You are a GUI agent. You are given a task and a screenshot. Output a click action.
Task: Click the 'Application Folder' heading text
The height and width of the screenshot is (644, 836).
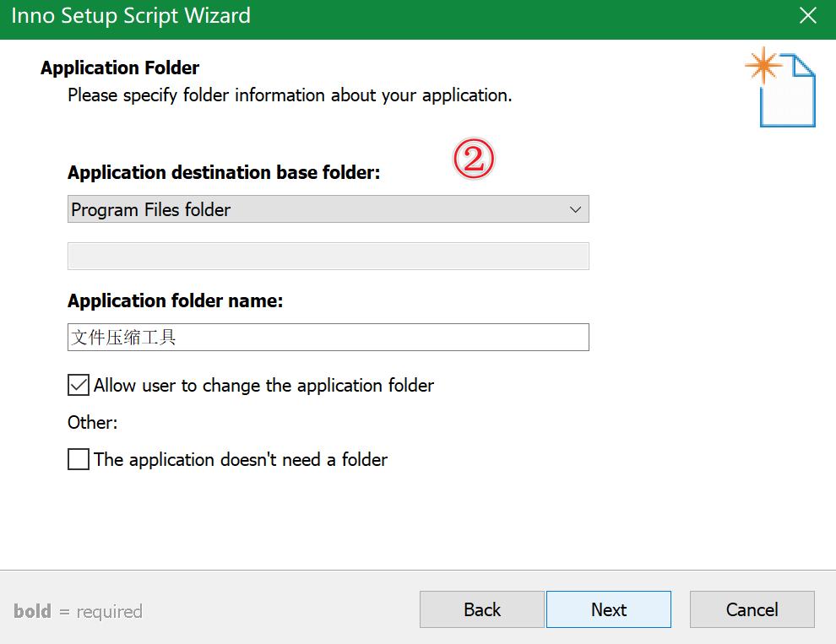click(120, 68)
